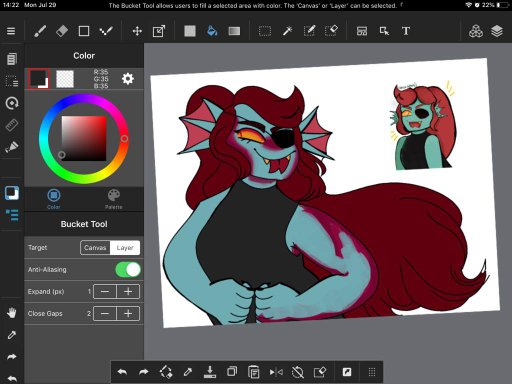The image size is (512, 384).
Task: Open the Layers panel icon
Action: [x=497, y=31]
